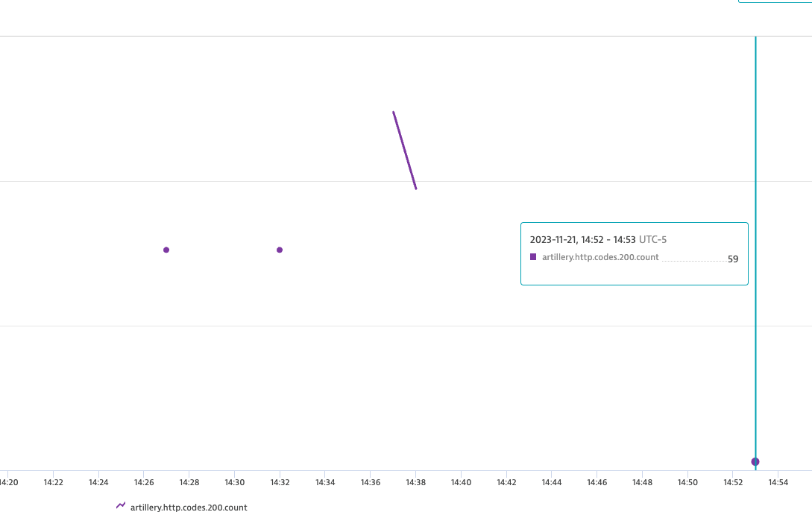Click the value 59 in the tooltip
This screenshot has height=512, width=812.
tap(732, 259)
